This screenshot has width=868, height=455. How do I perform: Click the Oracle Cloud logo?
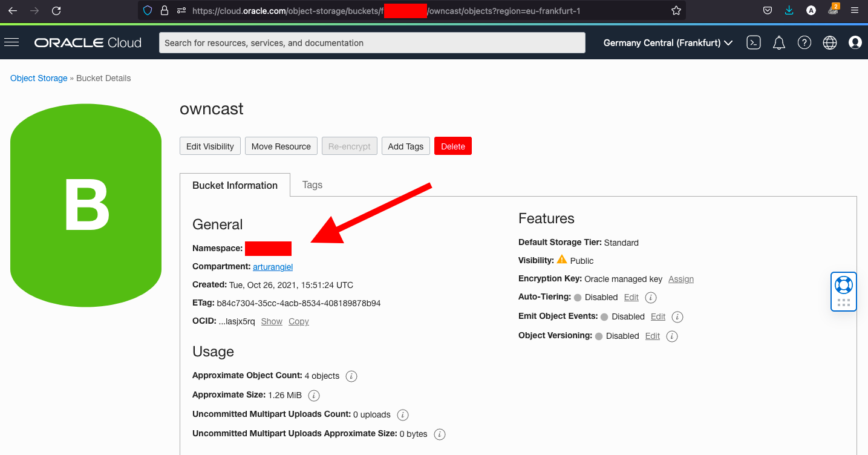88,43
